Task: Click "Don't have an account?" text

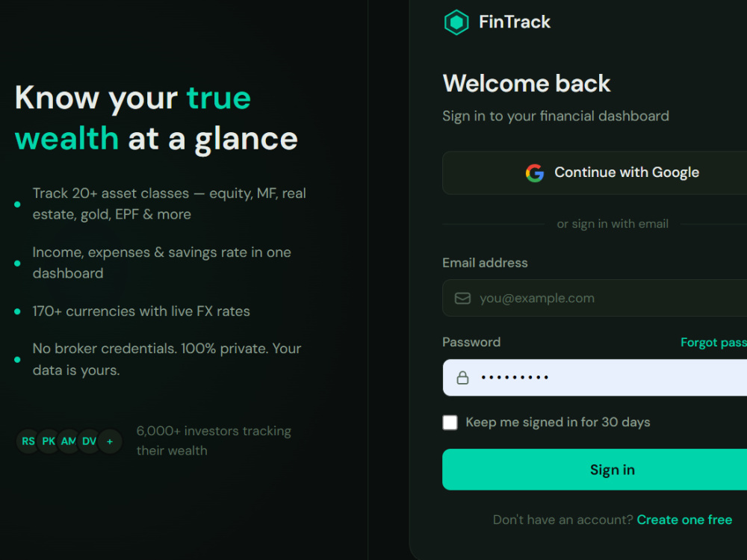Action: (562, 520)
